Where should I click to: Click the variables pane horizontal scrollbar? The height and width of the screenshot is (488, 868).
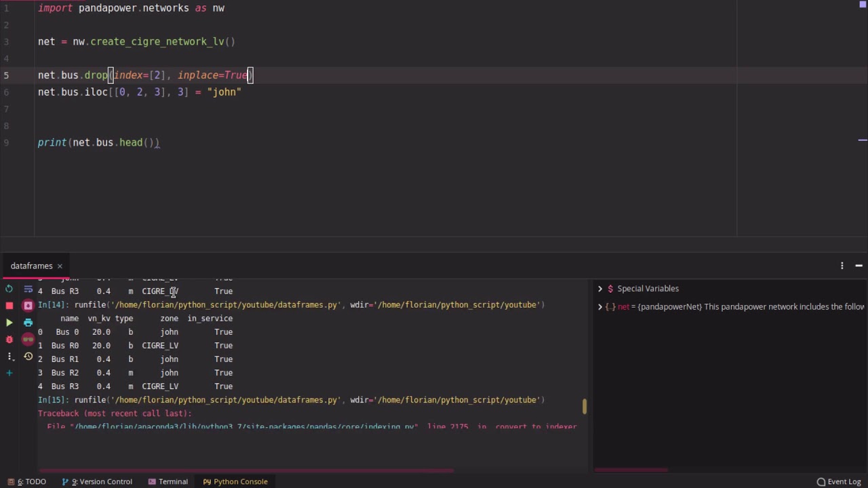[x=631, y=470]
